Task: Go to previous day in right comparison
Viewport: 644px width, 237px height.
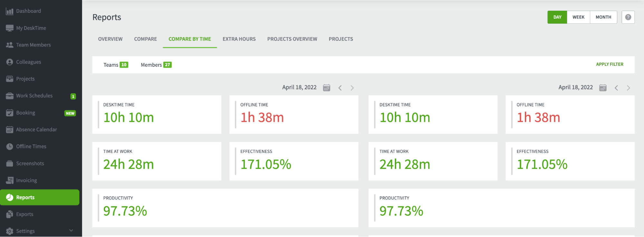Action: (616, 88)
